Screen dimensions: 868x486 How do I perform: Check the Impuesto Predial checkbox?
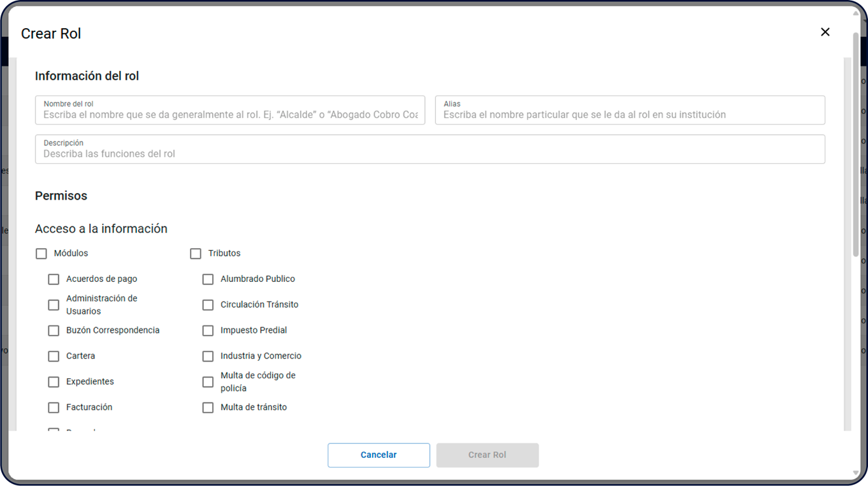pos(208,330)
